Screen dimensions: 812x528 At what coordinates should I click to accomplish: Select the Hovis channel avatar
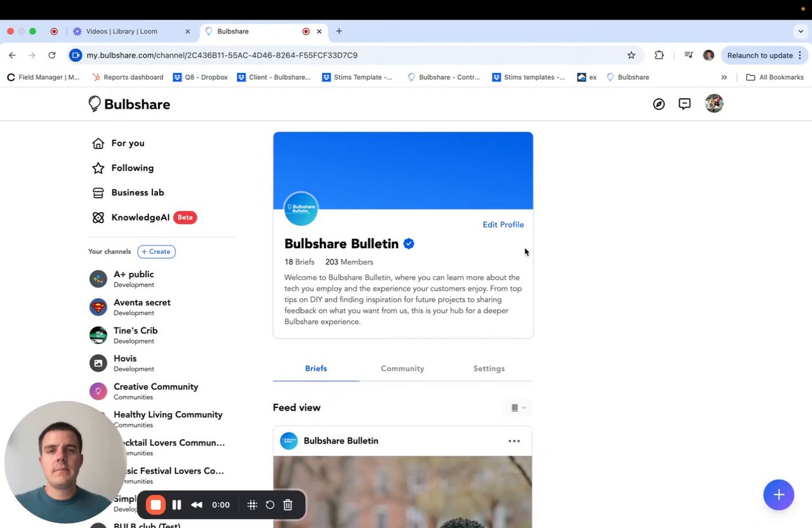point(98,363)
